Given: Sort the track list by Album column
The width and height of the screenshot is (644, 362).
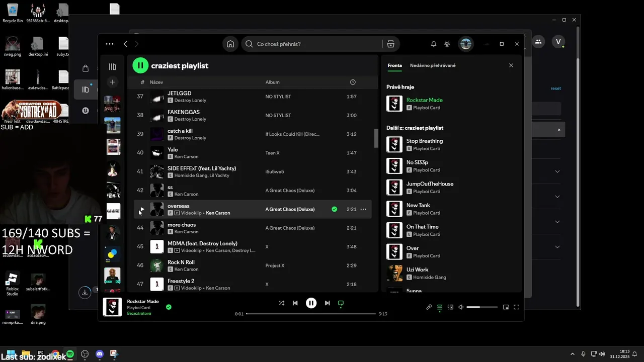Looking at the screenshot, I should 273,82.
